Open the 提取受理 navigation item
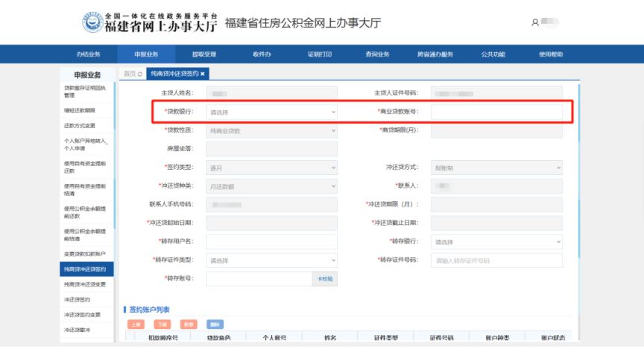Viewport: 644px width, 347px height. tap(204, 54)
